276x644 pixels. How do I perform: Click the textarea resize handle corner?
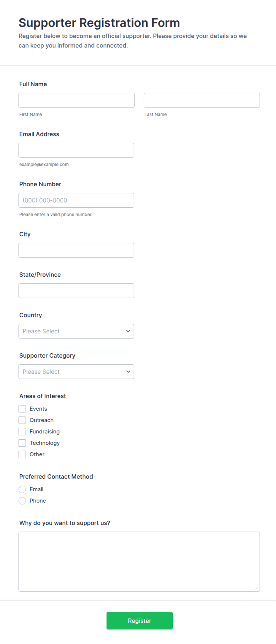coord(257,589)
